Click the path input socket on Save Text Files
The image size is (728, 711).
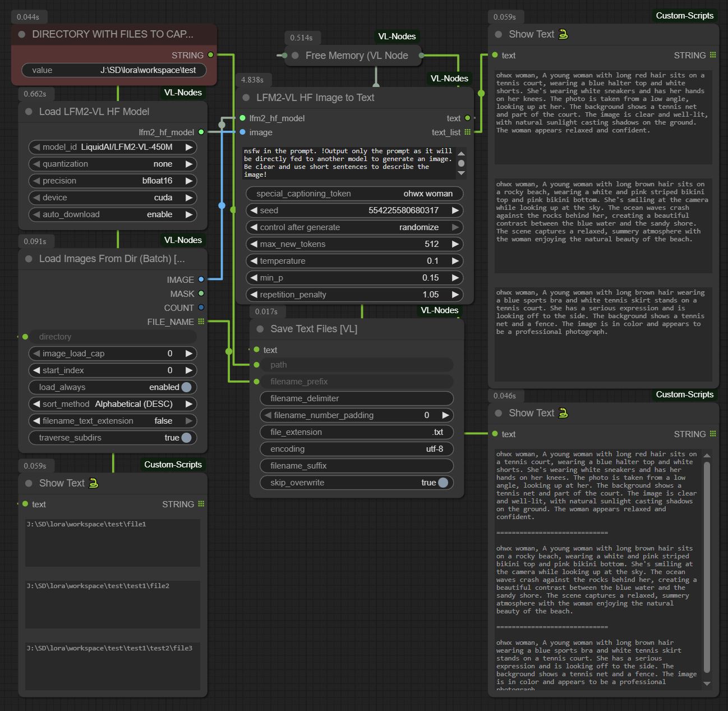click(256, 365)
